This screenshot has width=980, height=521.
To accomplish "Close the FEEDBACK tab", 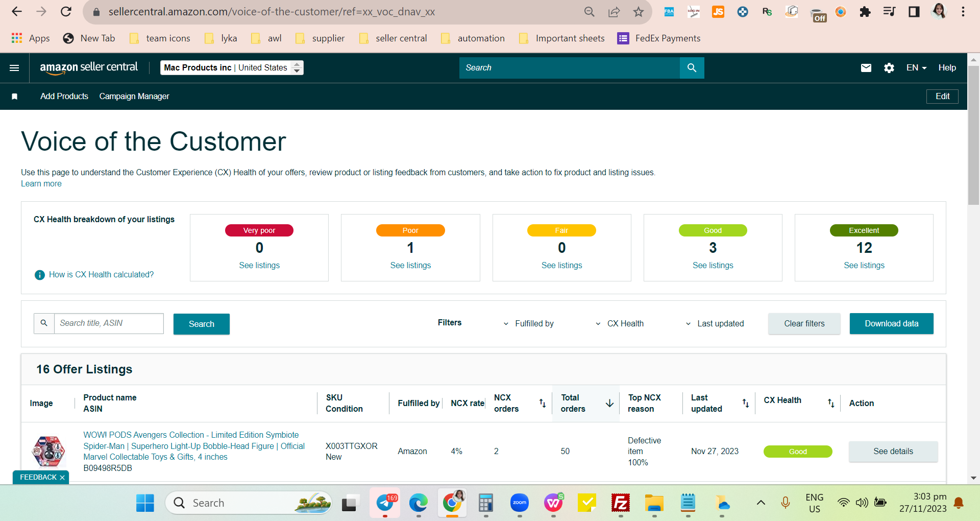I will (x=62, y=478).
